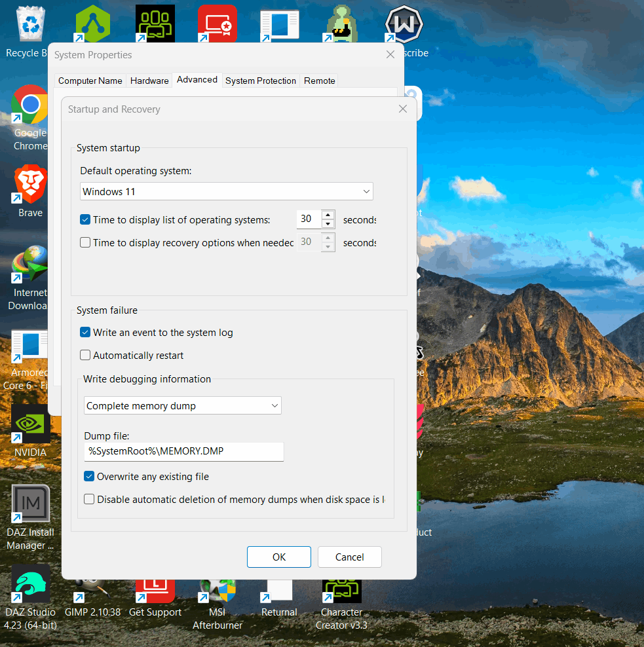The height and width of the screenshot is (647, 644).
Task: Open DAZ Install Manager shortcut
Action: (x=30, y=504)
